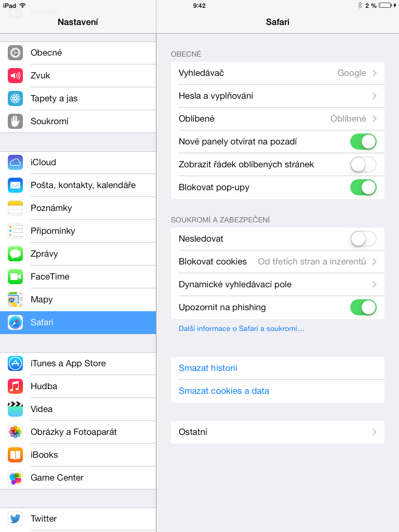Expand Blokovat cookies options
Viewport: 399px width, 532px height.
277,262
